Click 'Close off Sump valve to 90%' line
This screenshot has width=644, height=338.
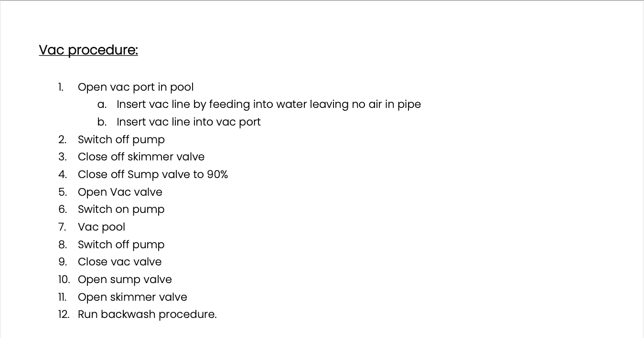(x=153, y=175)
